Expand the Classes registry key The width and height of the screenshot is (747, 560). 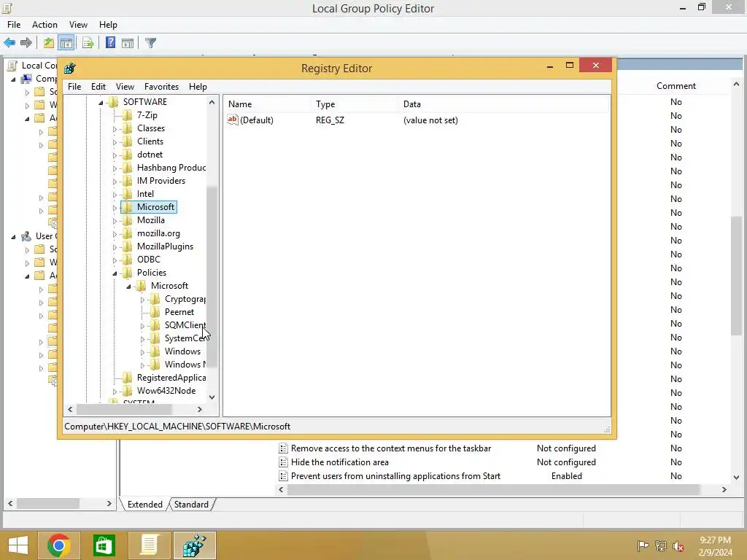pos(115,129)
